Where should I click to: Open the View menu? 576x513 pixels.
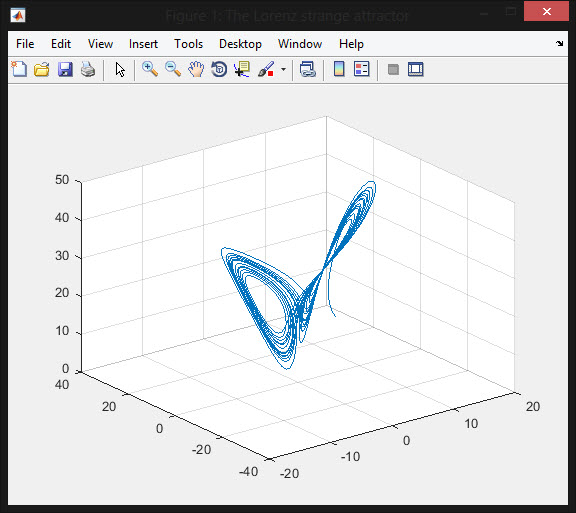[100, 44]
